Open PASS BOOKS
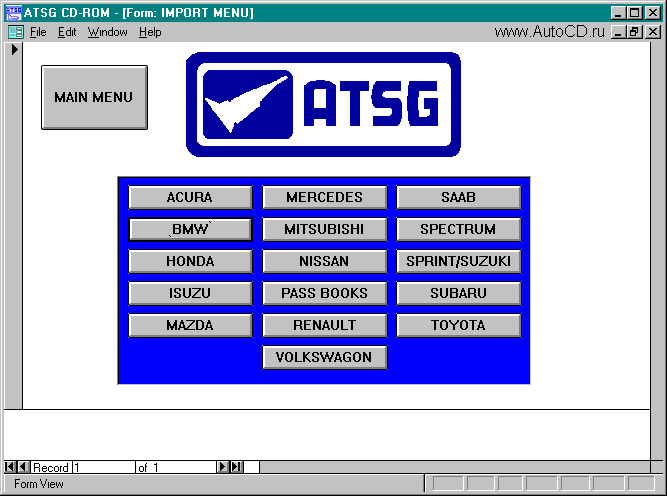This screenshot has width=667, height=496. coord(325,293)
